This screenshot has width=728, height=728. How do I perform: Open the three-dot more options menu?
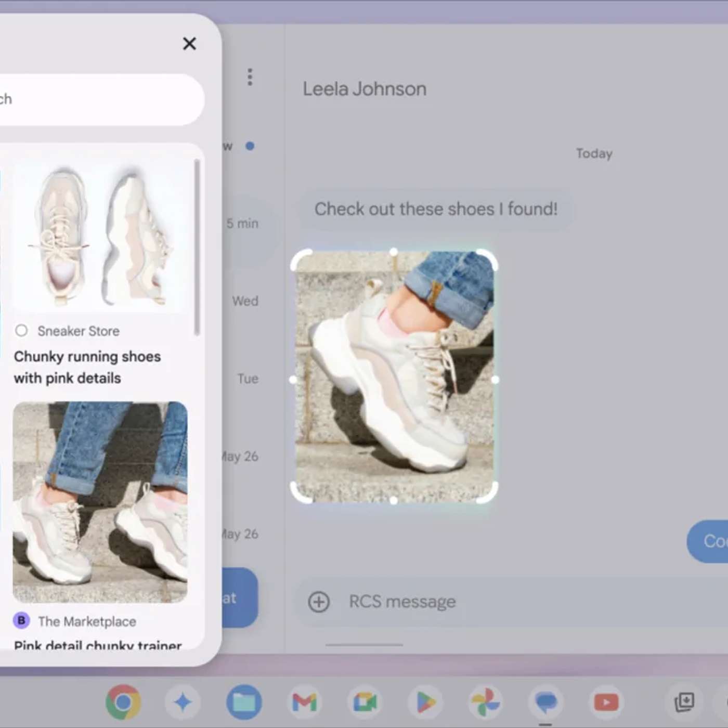[250, 77]
